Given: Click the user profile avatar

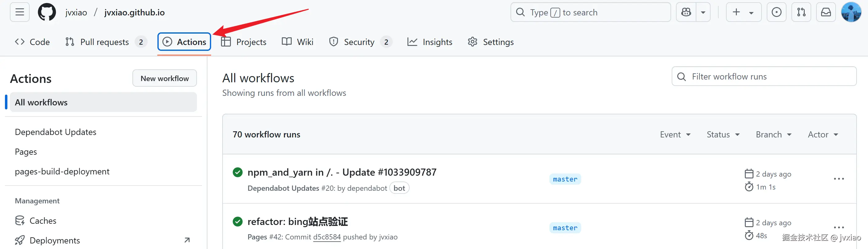Looking at the screenshot, I should pyautogui.click(x=851, y=12).
